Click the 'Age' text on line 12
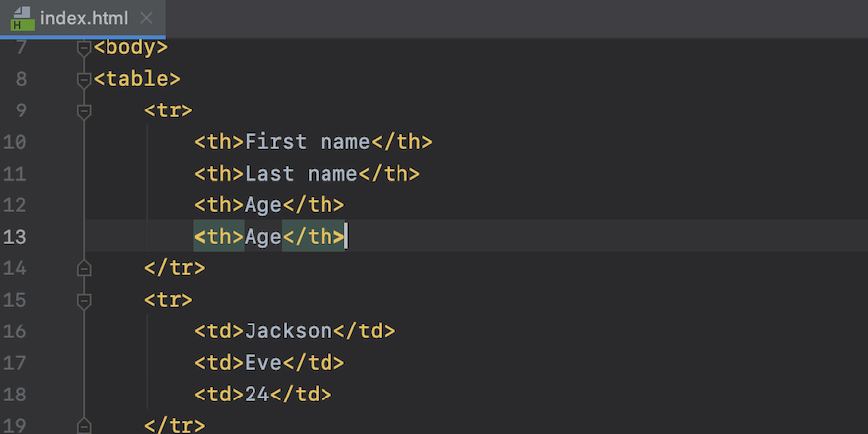The image size is (868, 434). tap(263, 205)
